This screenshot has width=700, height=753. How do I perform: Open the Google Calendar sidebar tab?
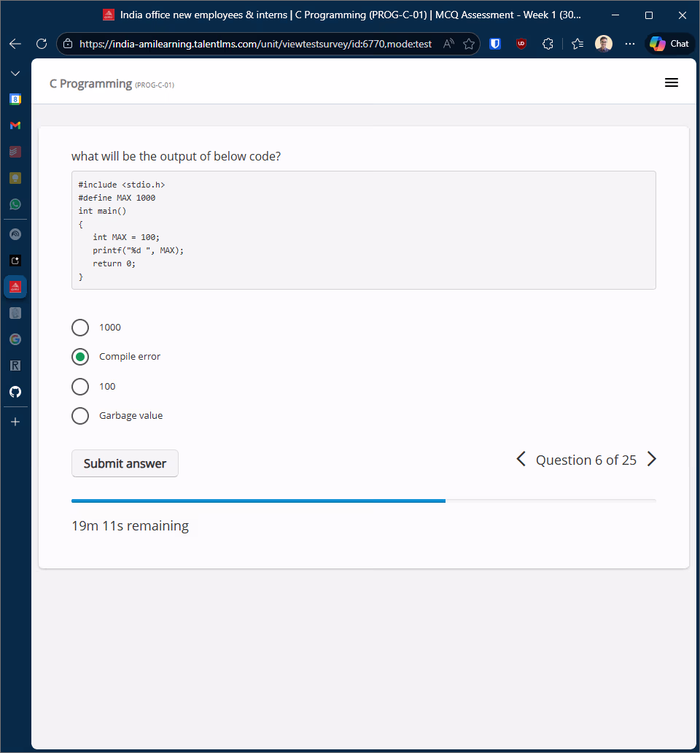[x=15, y=99]
